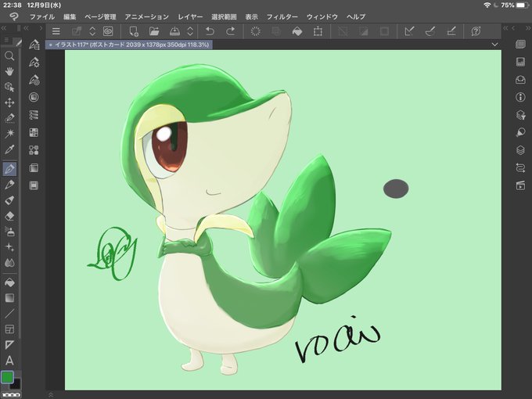Collapse the tool palette with double-left arrow
532x399 pixels.
[x=4, y=28]
